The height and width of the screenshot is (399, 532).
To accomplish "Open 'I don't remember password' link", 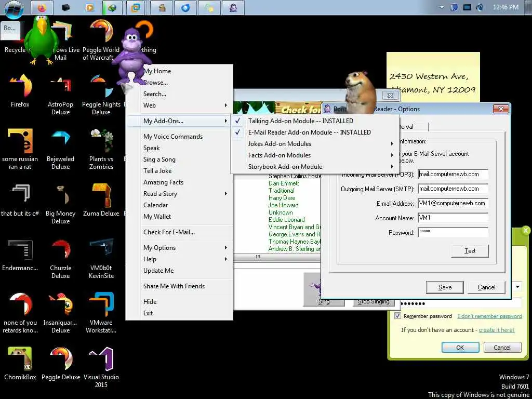I will point(489,316).
